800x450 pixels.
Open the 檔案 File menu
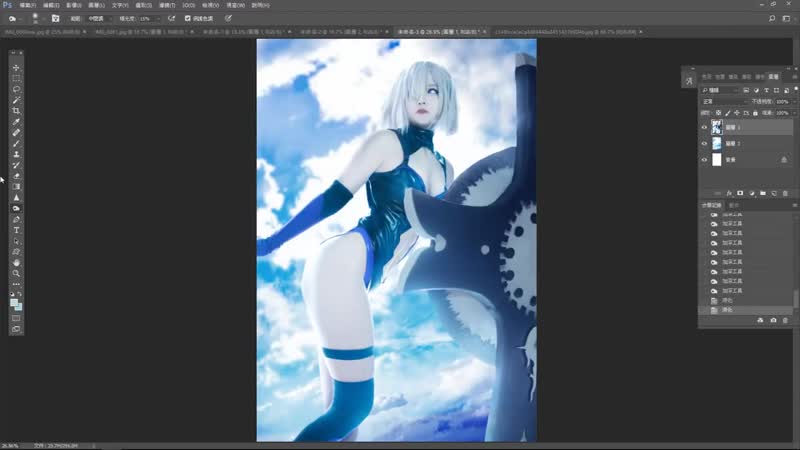(x=28, y=5)
